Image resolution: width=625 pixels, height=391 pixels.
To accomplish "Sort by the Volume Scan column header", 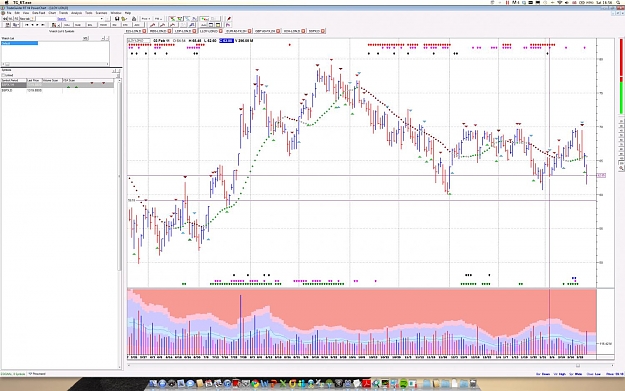I will [x=52, y=81].
